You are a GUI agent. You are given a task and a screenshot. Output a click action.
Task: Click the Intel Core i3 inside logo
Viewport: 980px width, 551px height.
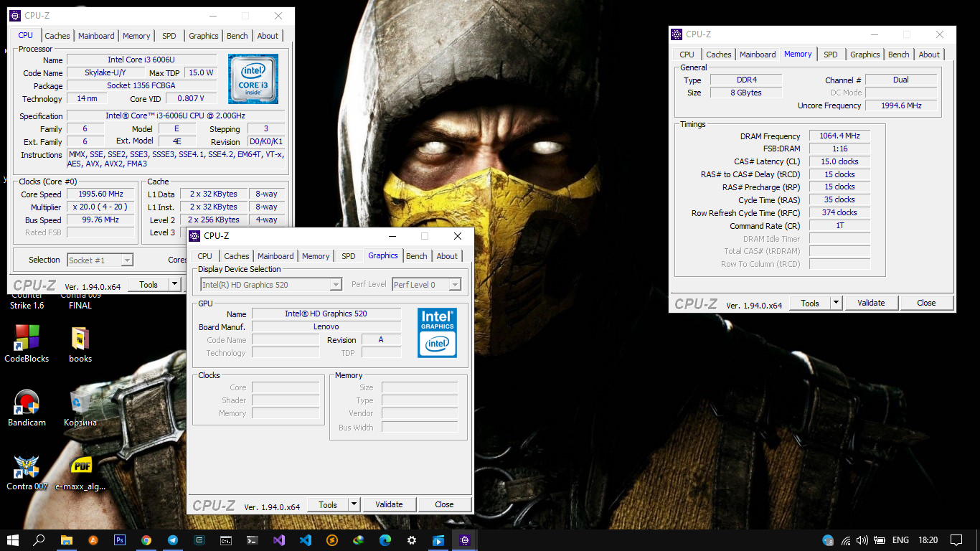click(x=253, y=79)
